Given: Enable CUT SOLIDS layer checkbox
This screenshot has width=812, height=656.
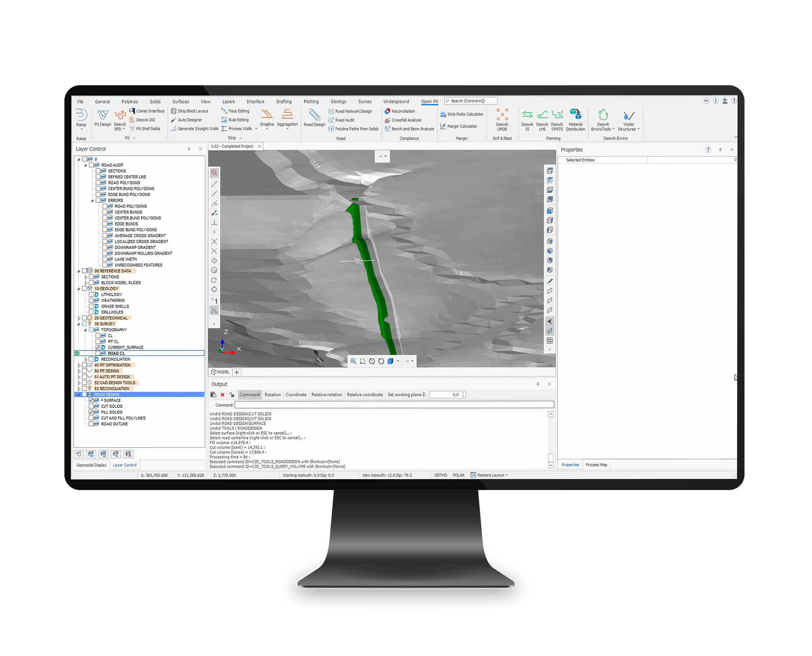Looking at the screenshot, I should pos(91,407).
